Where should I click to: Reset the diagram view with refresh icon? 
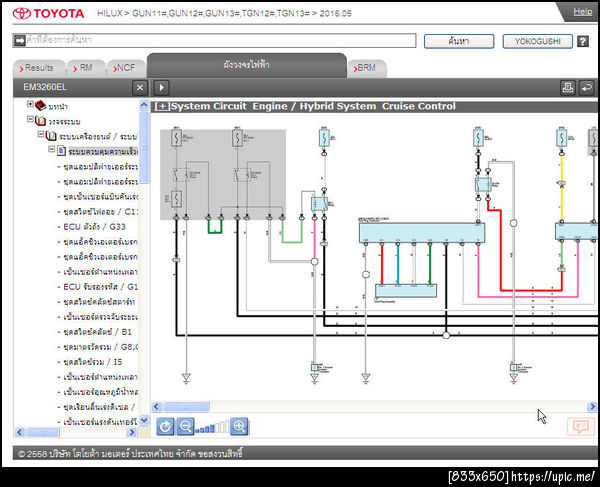pyautogui.click(x=165, y=426)
